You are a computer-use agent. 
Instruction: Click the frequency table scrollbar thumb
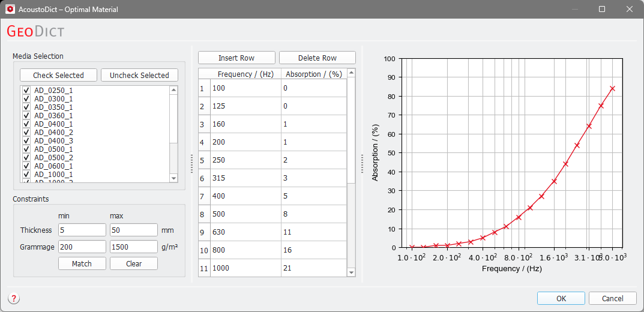[351, 131]
